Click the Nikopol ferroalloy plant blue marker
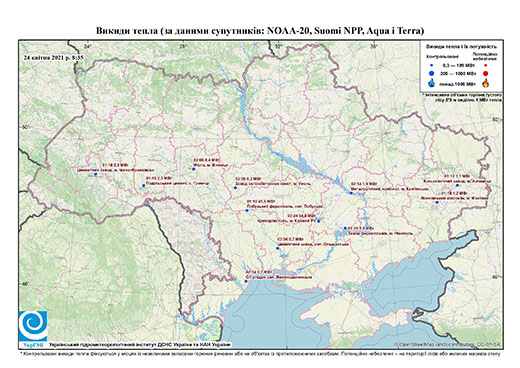Viewport: 520px width, 368px height. (345, 228)
